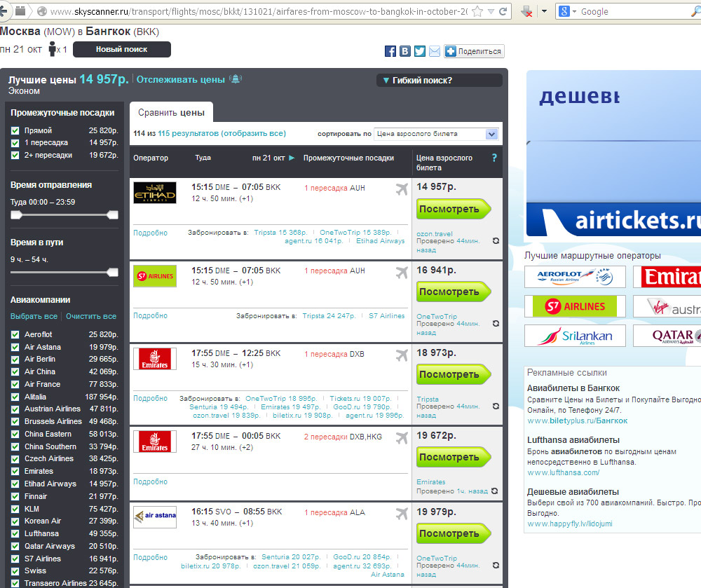Start a new search with Новый поиск
Image resolution: width=701 pixels, height=588 pixels.
[x=121, y=49]
